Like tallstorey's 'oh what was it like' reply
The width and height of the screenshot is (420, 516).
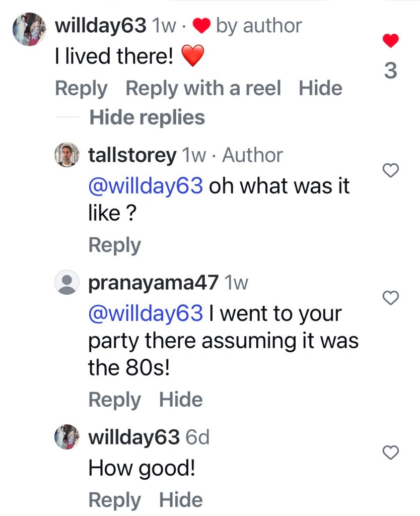[391, 171]
